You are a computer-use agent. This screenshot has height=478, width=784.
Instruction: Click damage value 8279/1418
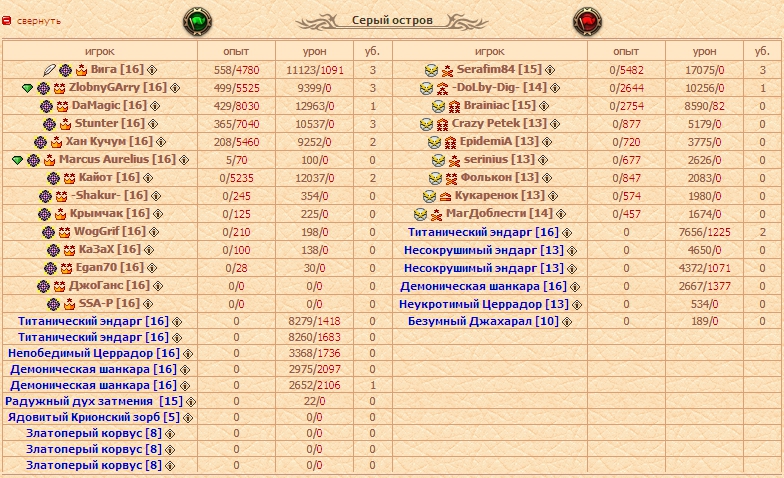click(314, 321)
